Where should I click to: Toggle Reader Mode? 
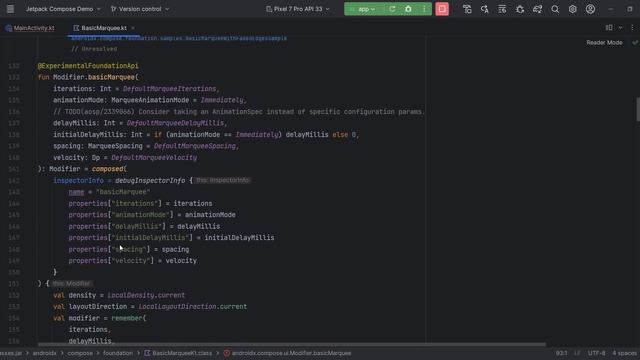pyautogui.click(x=604, y=42)
